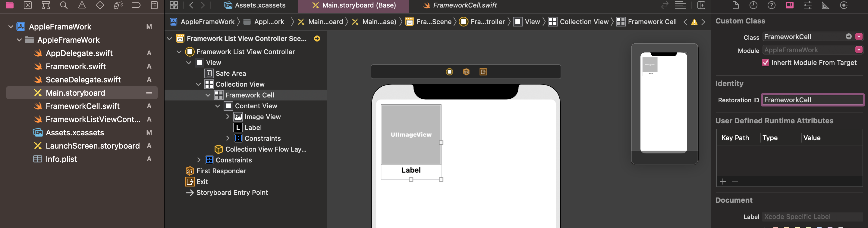Show the Identity inspector

[x=790, y=5]
